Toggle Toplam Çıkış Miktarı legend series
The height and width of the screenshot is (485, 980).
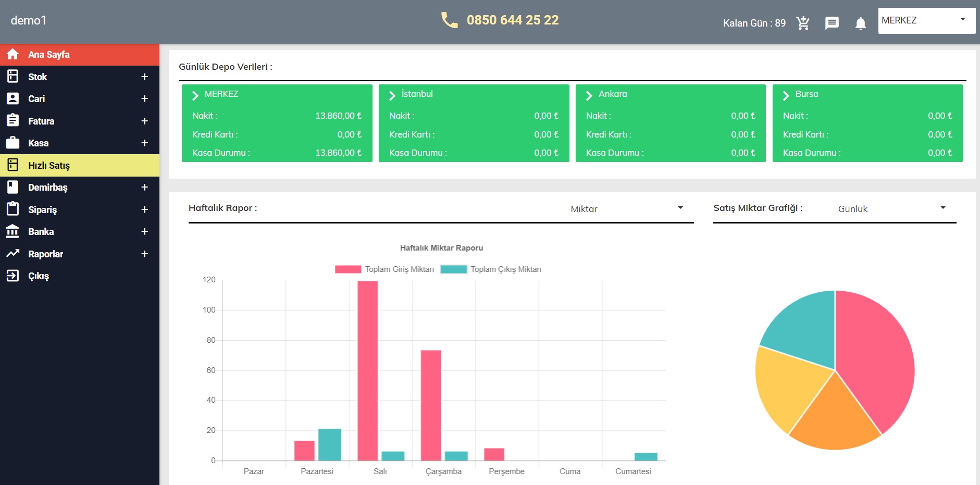point(491,269)
